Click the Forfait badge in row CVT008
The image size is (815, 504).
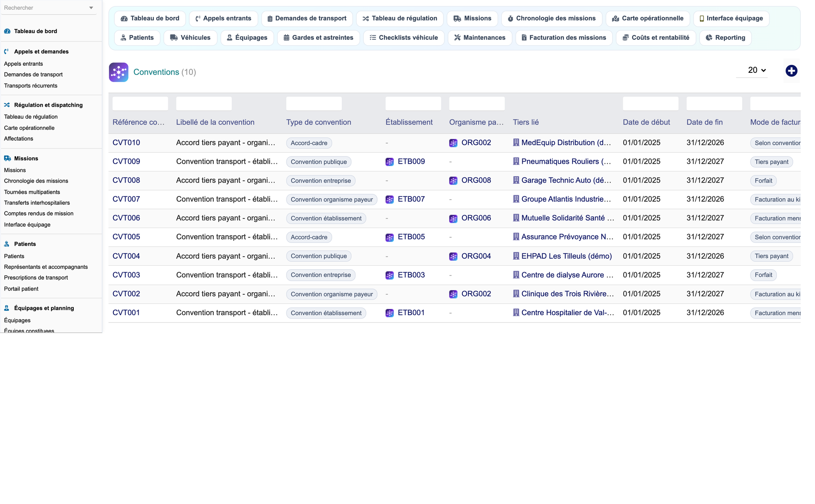763,181
